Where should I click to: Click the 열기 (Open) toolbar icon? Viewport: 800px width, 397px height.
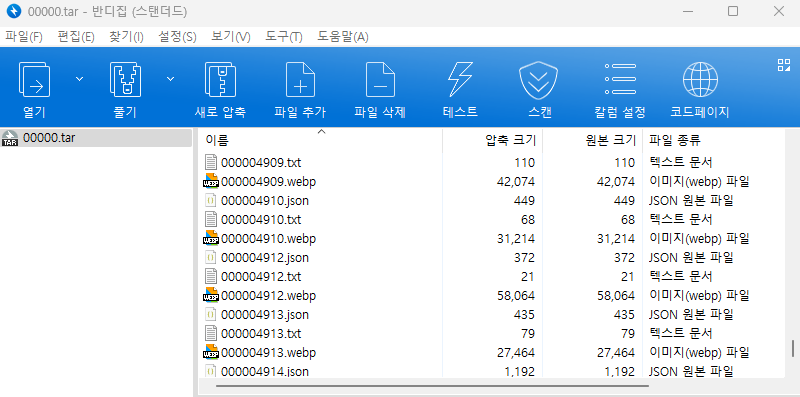[x=34, y=80]
